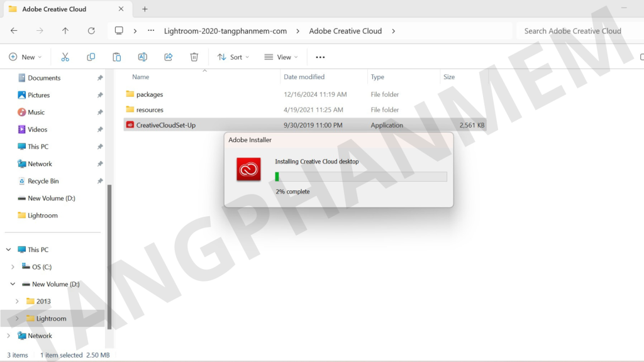Sort by the Size column header
Image resolution: width=644 pixels, height=362 pixels.
[x=449, y=77]
